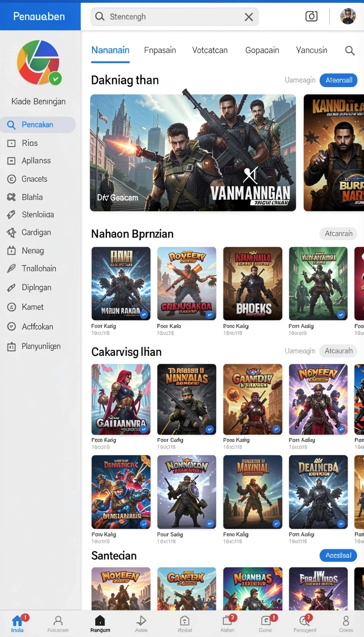
Task: Click Atcanrain button in Nahaon Bprnzian
Action: point(338,234)
